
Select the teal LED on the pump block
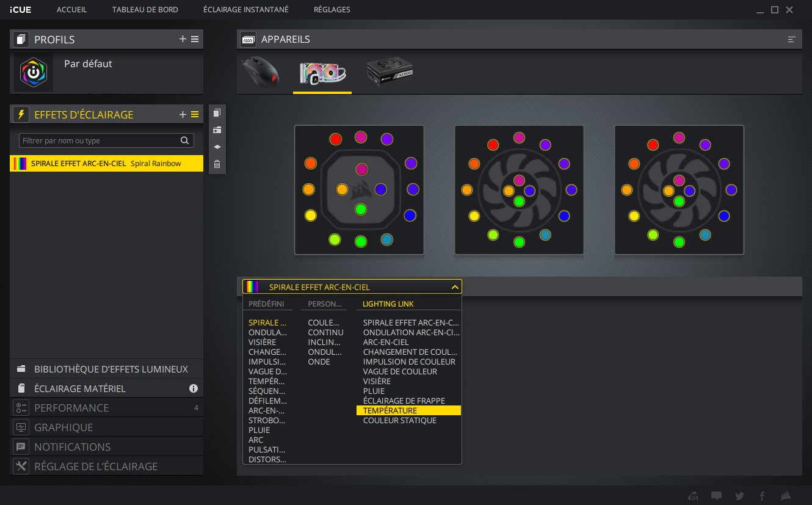[386, 239]
